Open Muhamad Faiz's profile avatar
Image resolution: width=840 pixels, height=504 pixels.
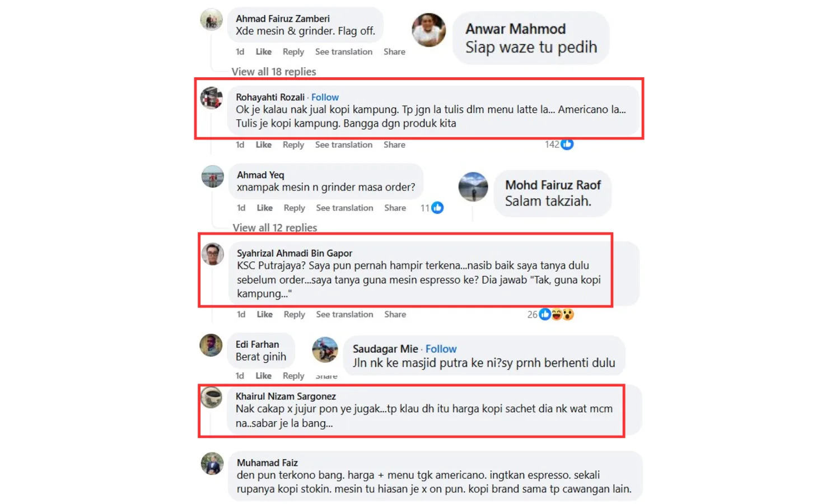(x=212, y=464)
